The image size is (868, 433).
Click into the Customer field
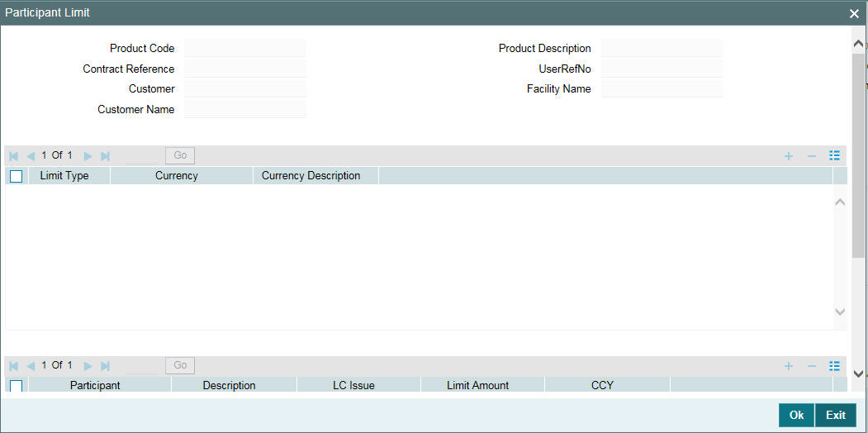click(x=245, y=89)
